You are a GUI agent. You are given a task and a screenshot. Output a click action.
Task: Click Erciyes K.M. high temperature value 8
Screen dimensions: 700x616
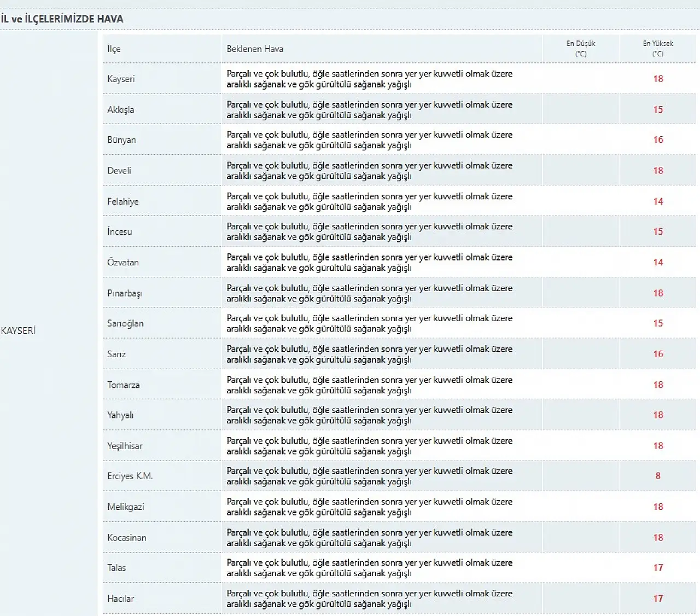(658, 476)
